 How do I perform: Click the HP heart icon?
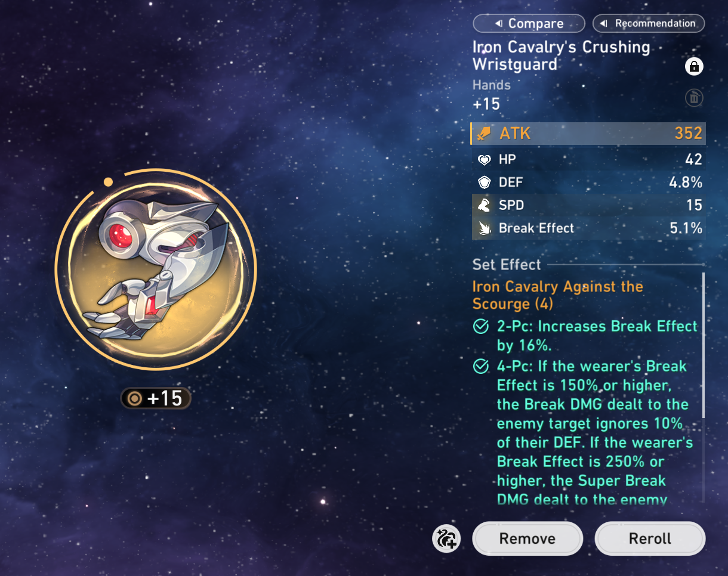pos(485,159)
